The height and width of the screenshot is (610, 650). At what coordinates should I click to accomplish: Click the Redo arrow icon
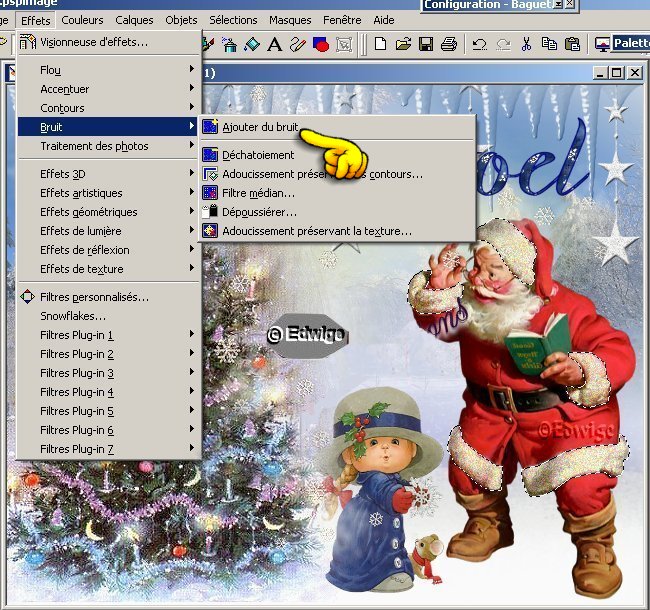pos(503,44)
